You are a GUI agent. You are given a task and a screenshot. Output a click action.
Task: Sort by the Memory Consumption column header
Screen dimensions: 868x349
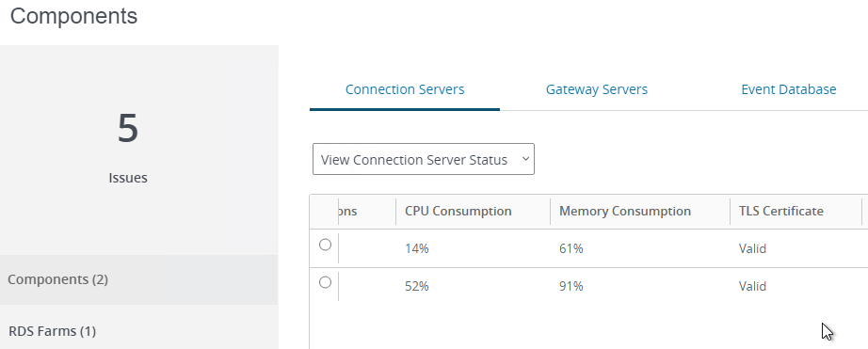pos(624,212)
